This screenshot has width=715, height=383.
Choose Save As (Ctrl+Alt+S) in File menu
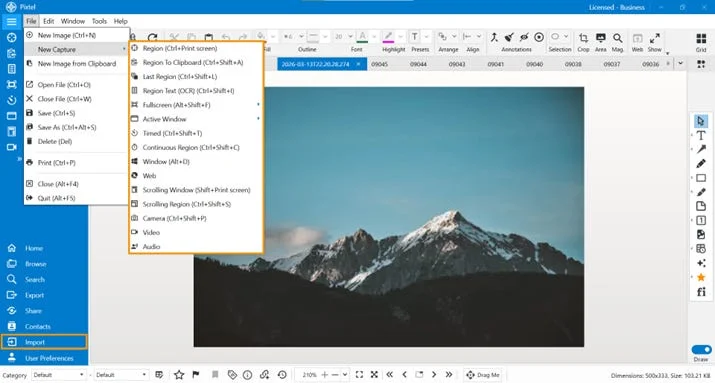(76, 127)
